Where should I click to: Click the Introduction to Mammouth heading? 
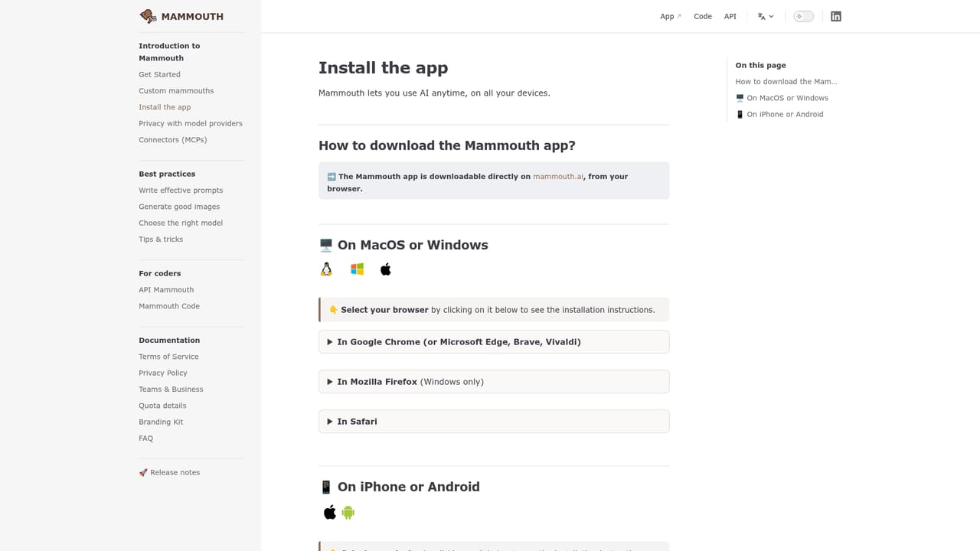tap(169, 51)
